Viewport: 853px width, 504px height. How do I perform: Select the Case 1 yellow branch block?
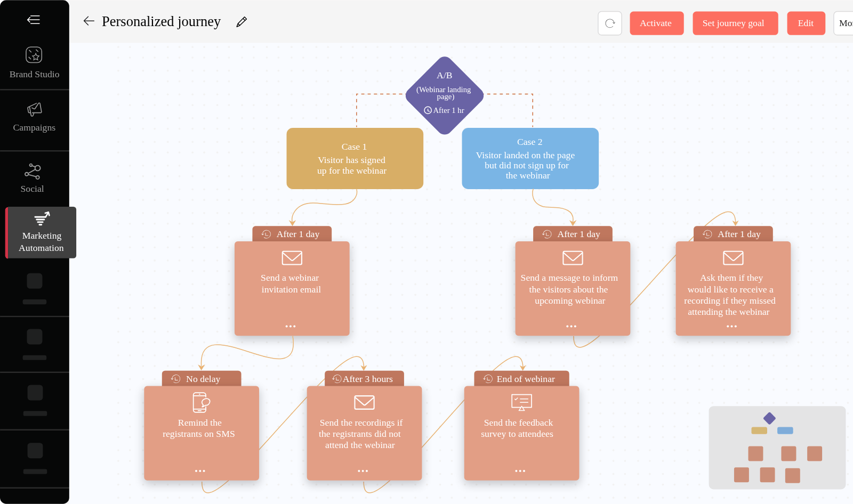pos(355,158)
